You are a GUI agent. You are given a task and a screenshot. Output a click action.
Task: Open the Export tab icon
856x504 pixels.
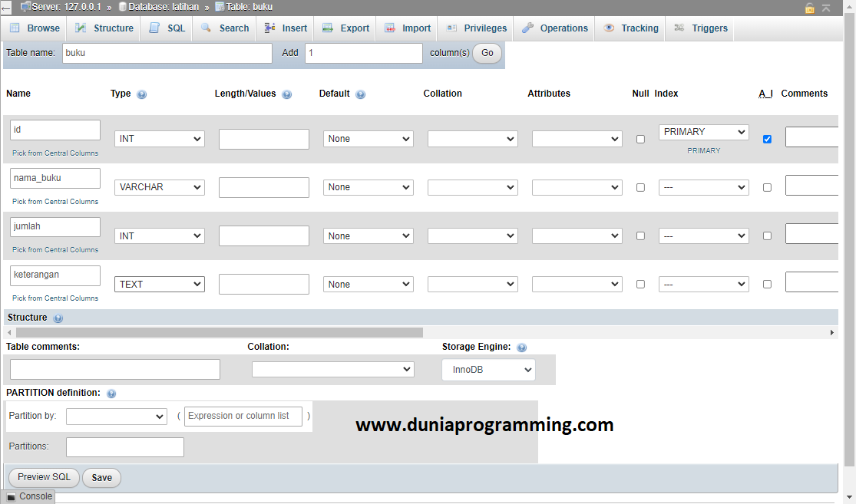[326, 28]
